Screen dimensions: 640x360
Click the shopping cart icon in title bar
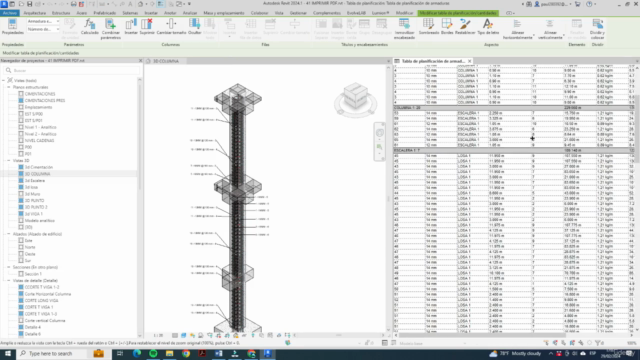578,4
